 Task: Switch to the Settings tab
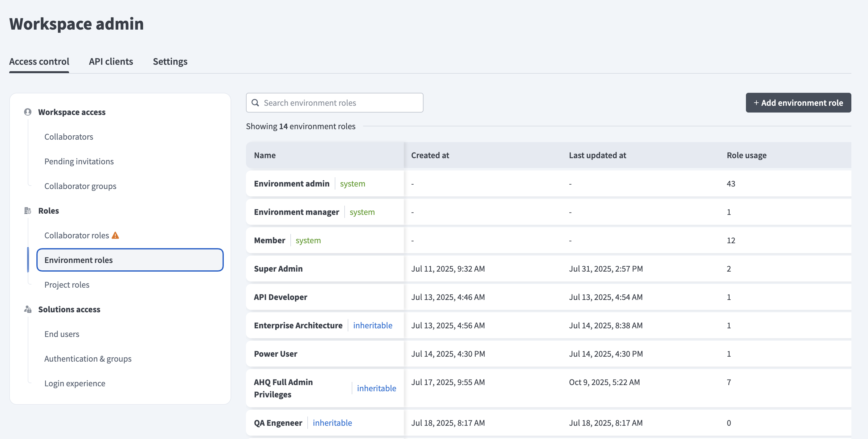click(170, 61)
